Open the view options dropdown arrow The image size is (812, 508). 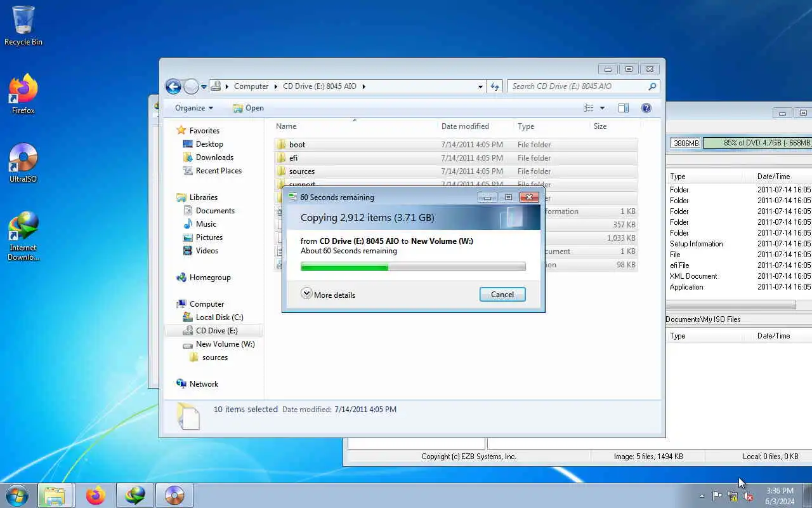click(x=602, y=108)
